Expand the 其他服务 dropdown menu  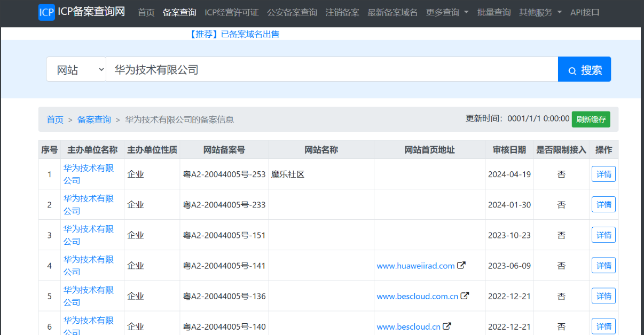tap(540, 12)
